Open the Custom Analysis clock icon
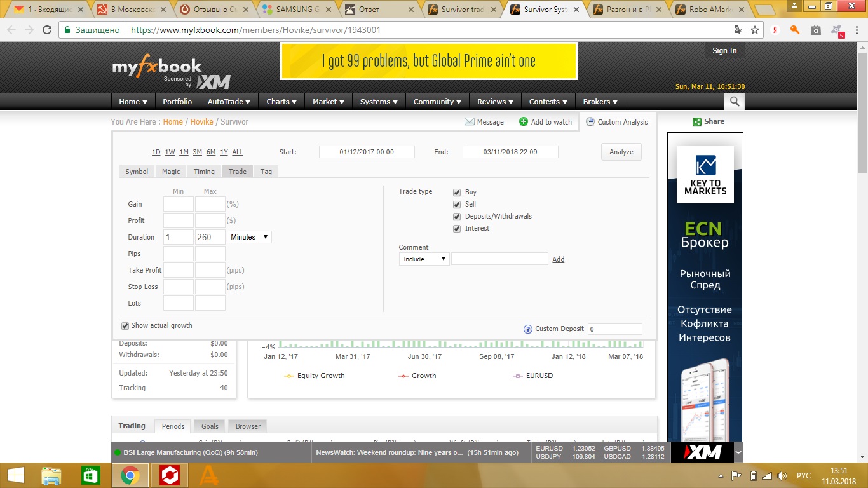 coord(590,121)
